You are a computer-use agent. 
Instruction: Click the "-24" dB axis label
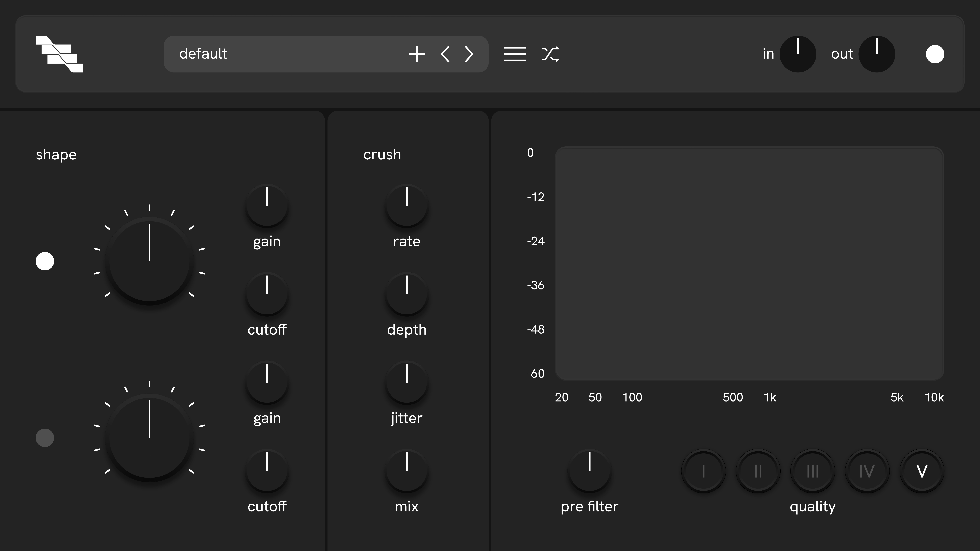point(536,241)
